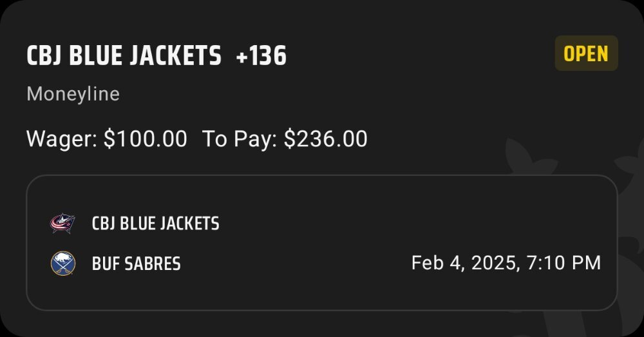Click the $236.00 payout figure
Image resolution: width=644 pixels, height=337 pixels.
[326, 139]
